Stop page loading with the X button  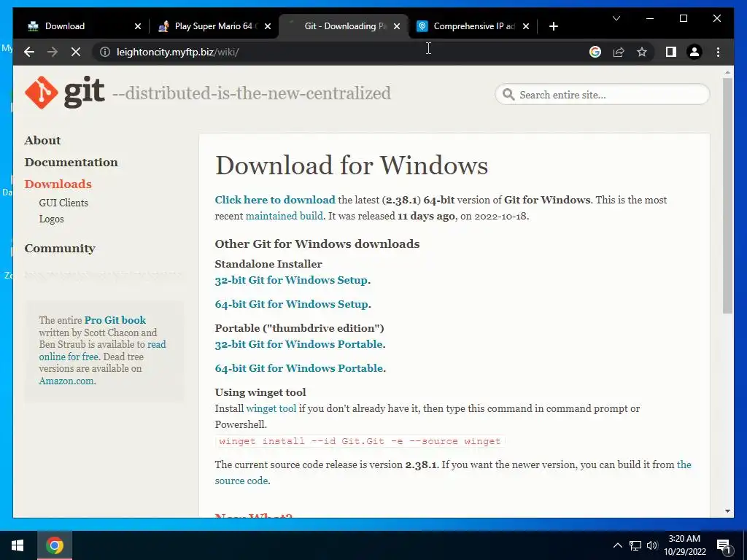tap(76, 52)
